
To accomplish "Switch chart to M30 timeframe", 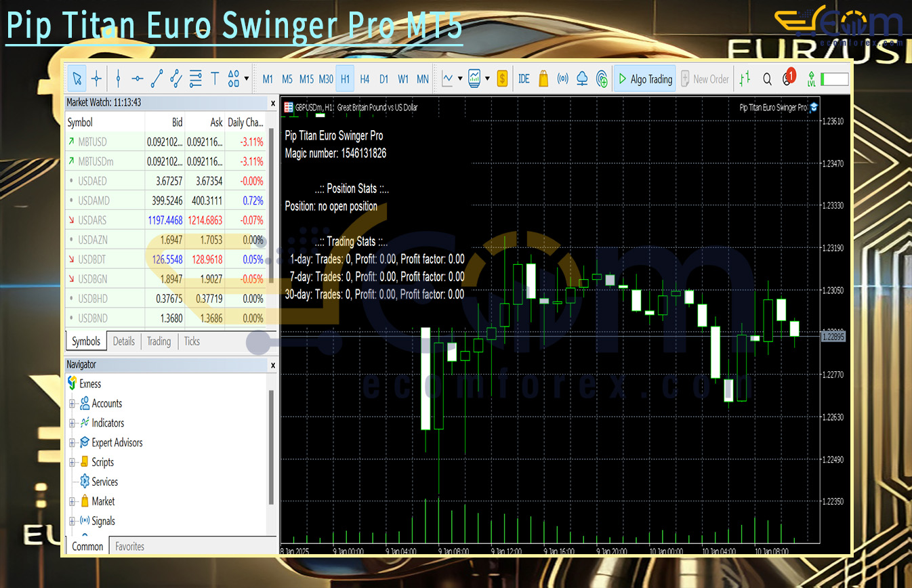I will click(x=326, y=79).
